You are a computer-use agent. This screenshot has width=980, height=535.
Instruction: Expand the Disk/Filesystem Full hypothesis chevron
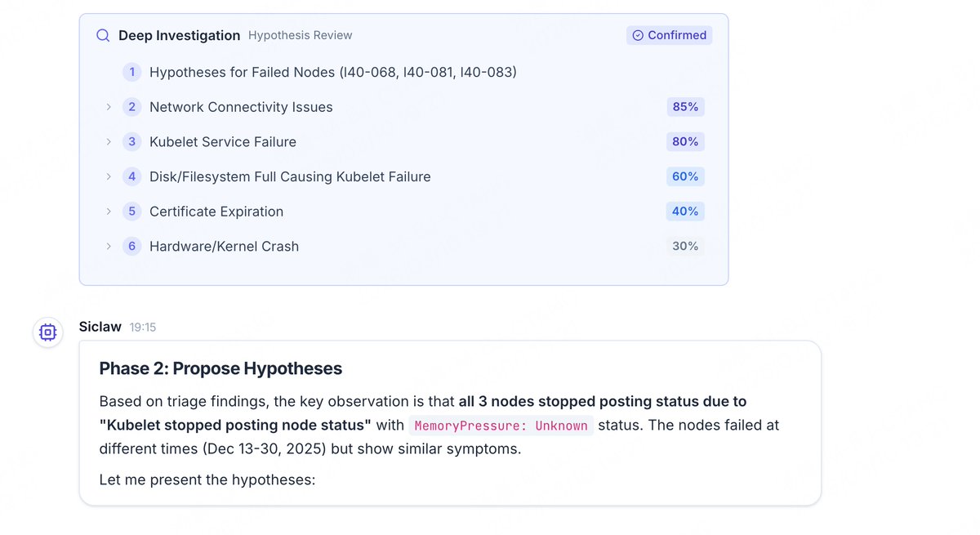tap(109, 176)
